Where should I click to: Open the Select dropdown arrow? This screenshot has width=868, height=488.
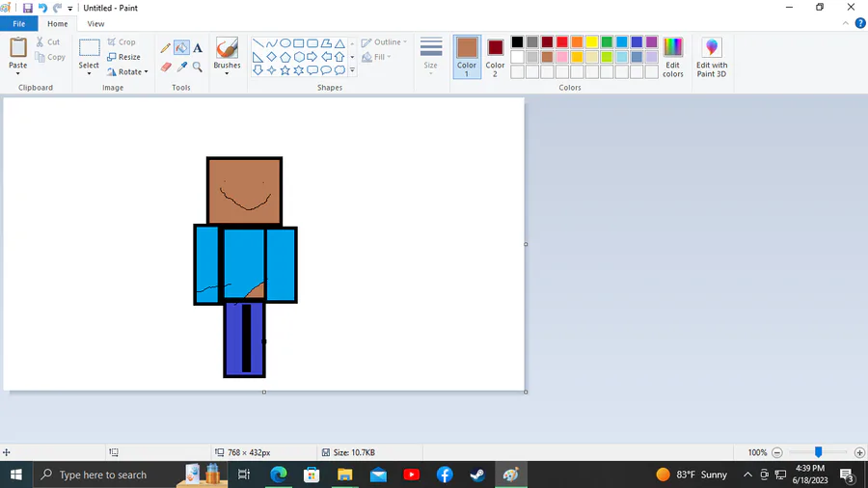89,73
